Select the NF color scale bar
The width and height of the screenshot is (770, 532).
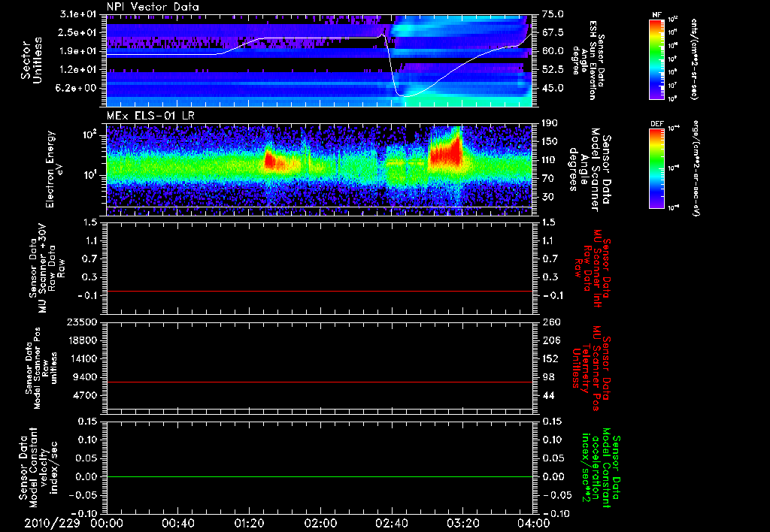tap(656, 59)
